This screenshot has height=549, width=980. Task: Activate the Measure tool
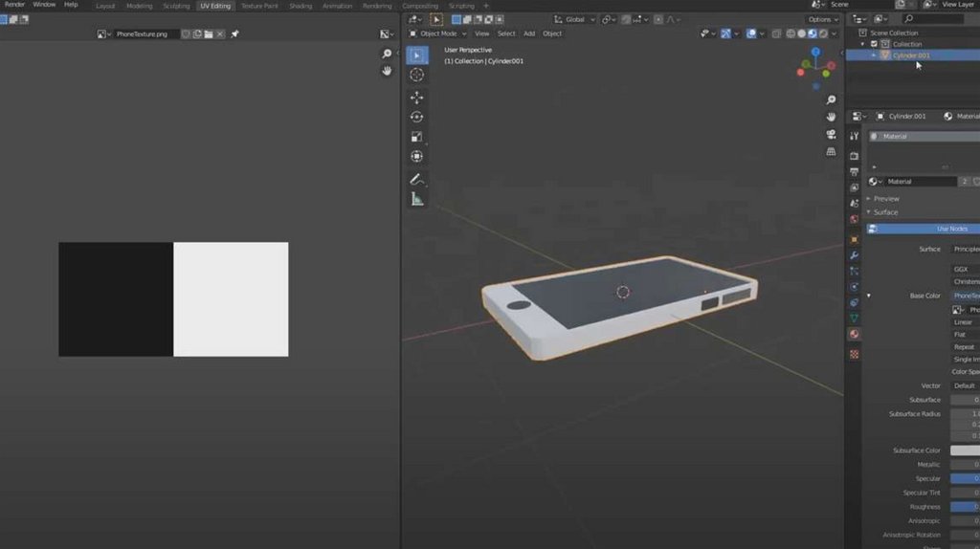tap(417, 199)
